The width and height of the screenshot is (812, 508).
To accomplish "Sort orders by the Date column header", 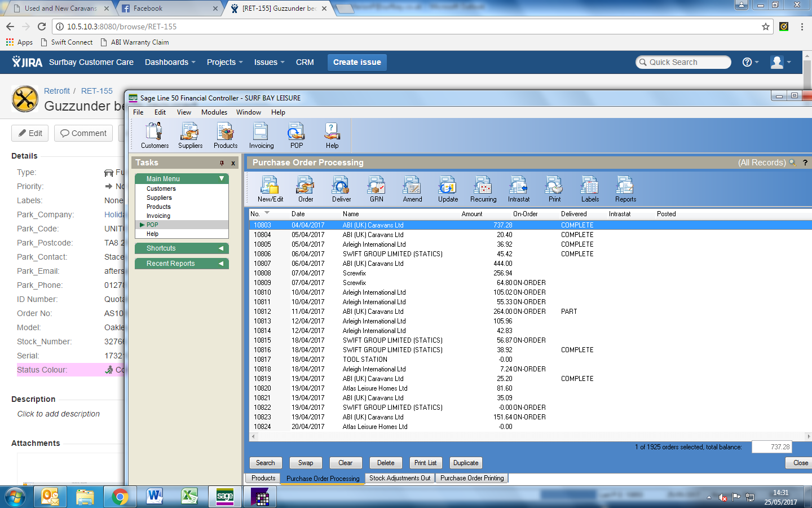I will click(298, 214).
